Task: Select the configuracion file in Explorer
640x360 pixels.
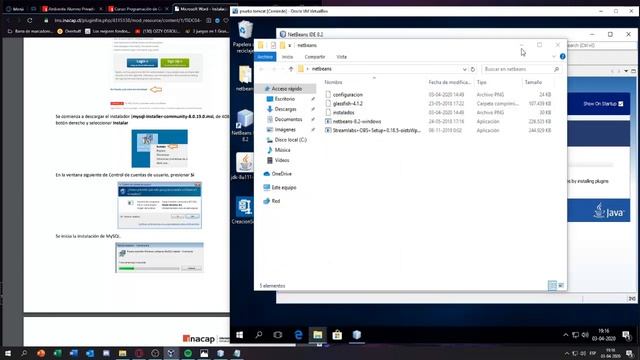Action: (x=347, y=95)
